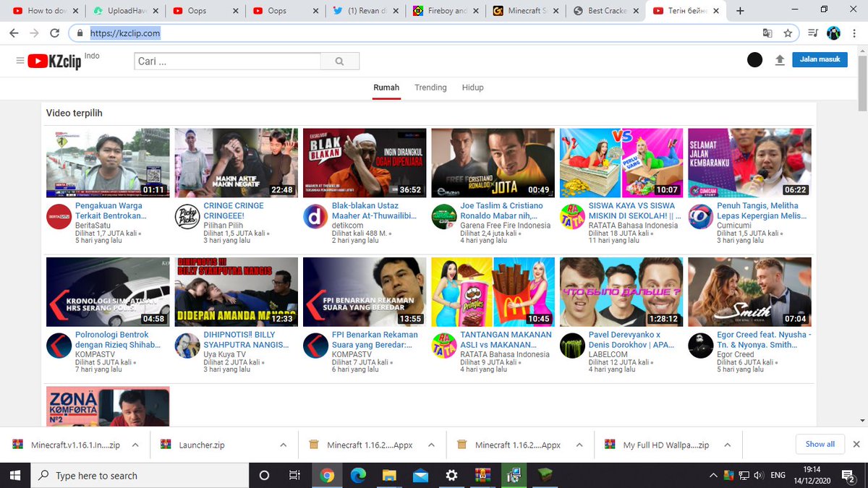Click the upload video icon
This screenshot has height=488, width=868.
(x=780, y=61)
